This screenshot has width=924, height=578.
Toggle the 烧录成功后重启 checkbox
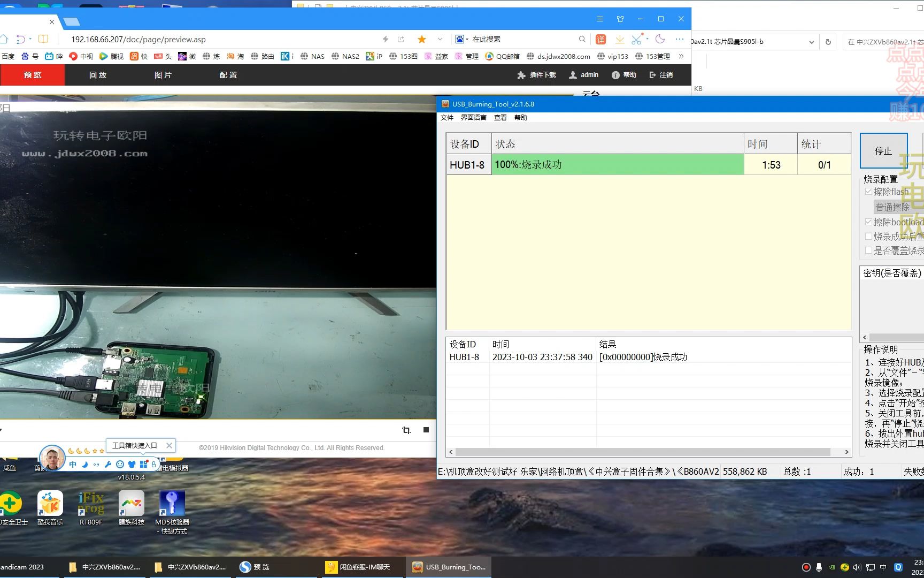click(868, 236)
